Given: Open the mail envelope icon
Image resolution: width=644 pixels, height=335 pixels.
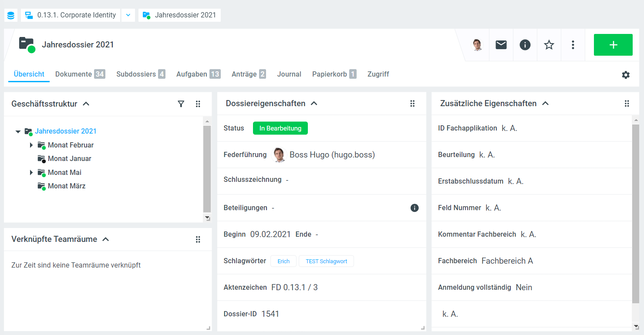Looking at the screenshot, I should [x=501, y=45].
